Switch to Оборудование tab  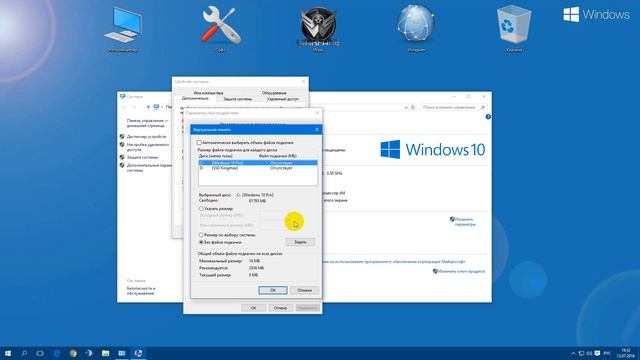click(274, 93)
